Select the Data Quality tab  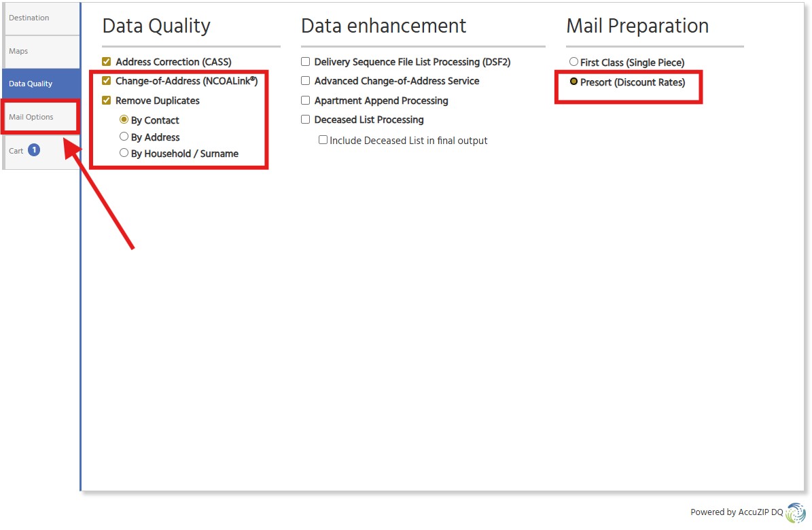[30, 84]
